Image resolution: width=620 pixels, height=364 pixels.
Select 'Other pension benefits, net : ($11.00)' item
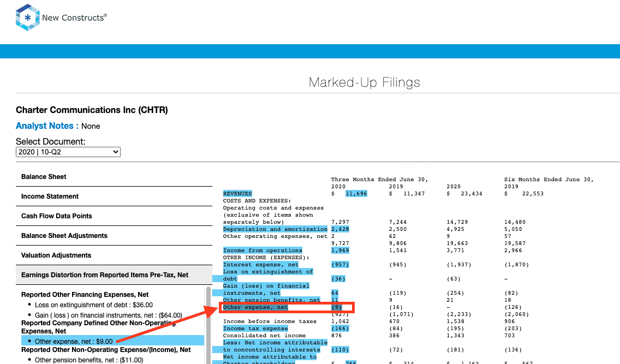[89, 360]
